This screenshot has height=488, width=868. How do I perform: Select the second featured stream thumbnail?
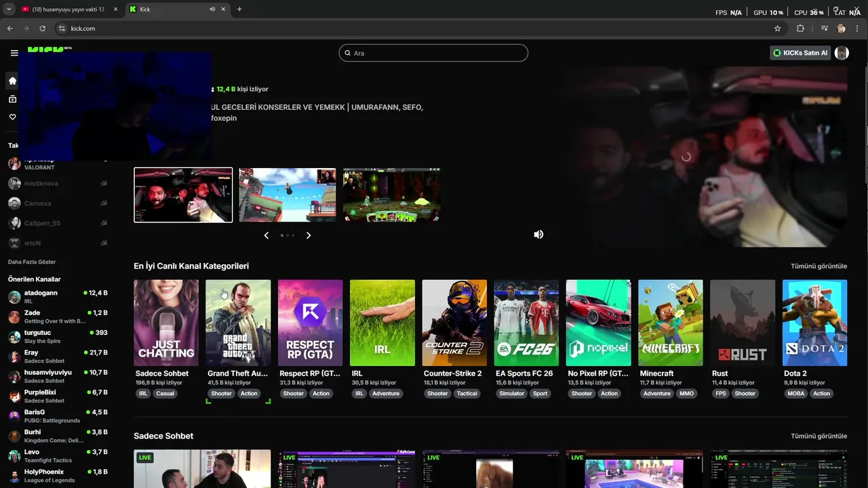point(288,195)
